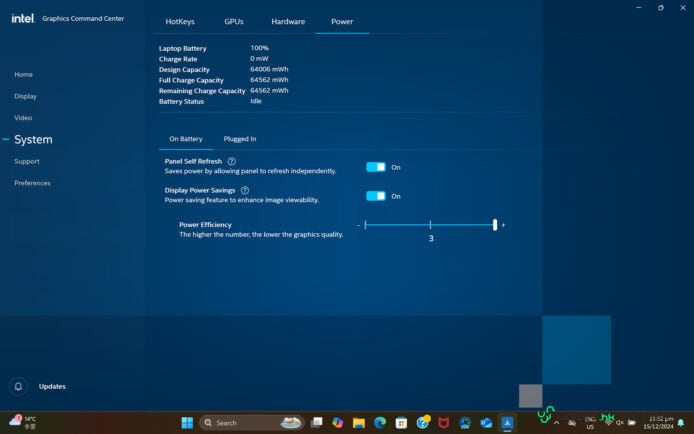Switch to the GPUs tab

tap(234, 21)
